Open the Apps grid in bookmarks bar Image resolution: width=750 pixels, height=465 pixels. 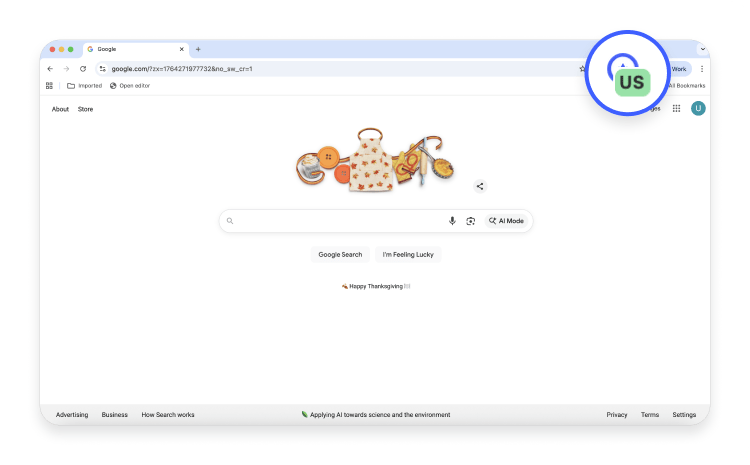point(49,86)
